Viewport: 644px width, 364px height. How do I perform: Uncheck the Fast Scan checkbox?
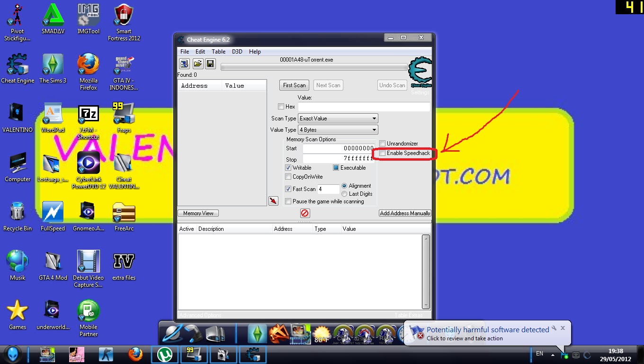tap(288, 189)
